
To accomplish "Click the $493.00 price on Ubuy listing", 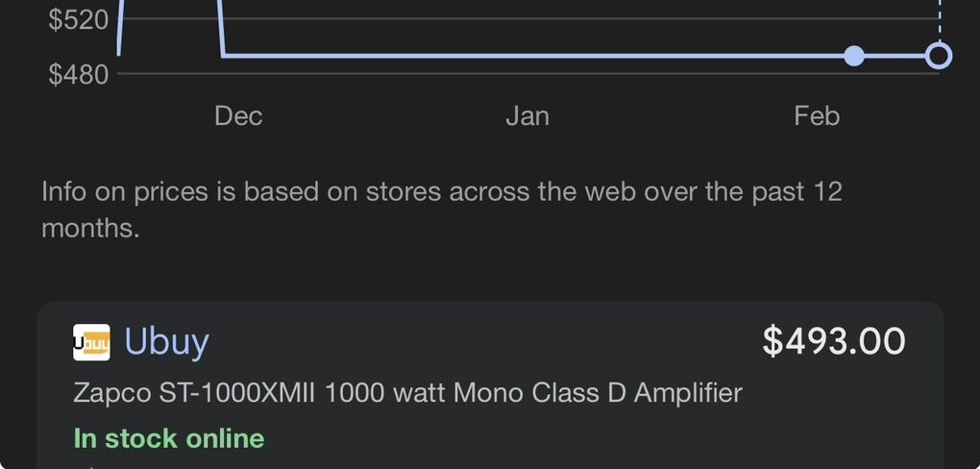I will [833, 341].
